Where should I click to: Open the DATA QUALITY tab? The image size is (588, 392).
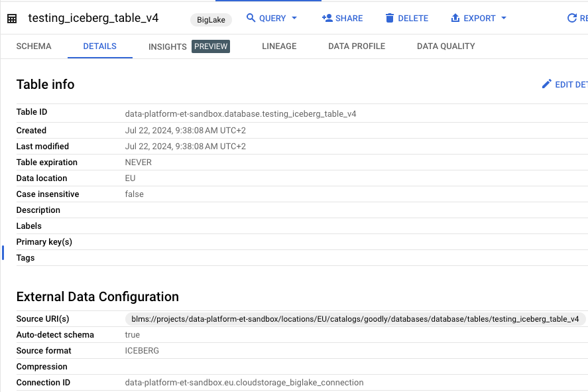pyautogui.click(x=446, y=46)
